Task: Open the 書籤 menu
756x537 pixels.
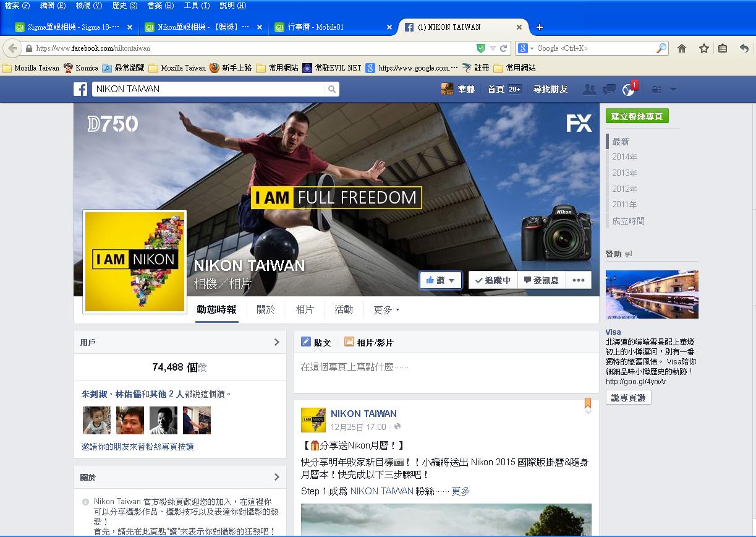Action: (x=161, y=6)
